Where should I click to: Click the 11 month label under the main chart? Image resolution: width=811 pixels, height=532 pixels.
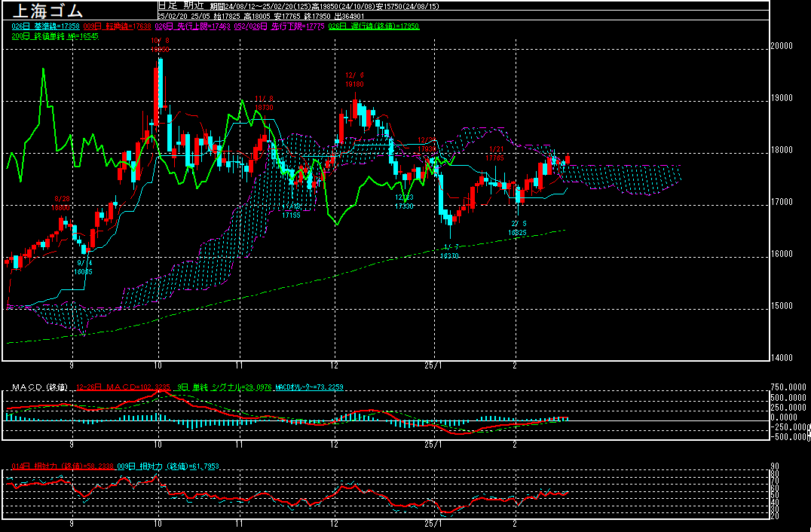point(239,365)
